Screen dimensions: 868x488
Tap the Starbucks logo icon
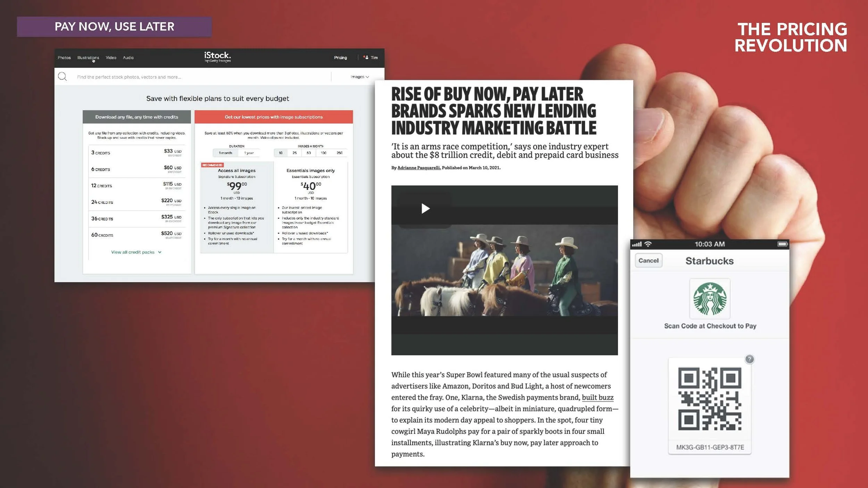[710, 298]
